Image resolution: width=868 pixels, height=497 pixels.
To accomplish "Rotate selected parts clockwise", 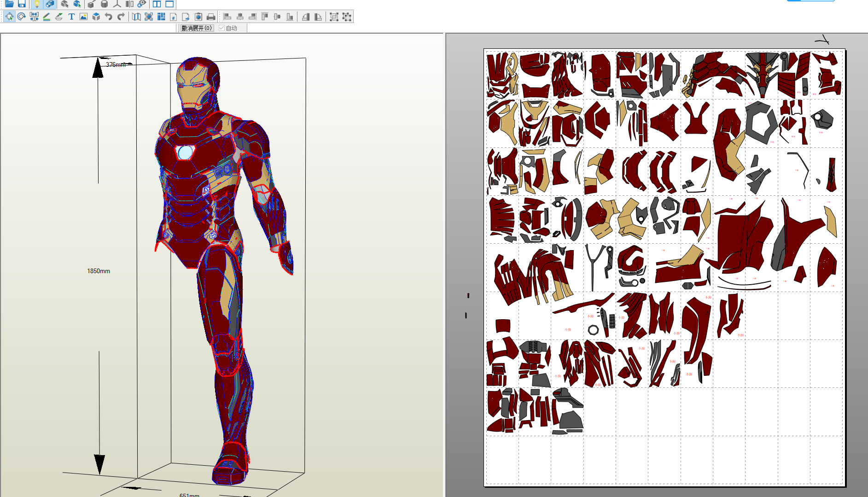I will coord(318,17).
